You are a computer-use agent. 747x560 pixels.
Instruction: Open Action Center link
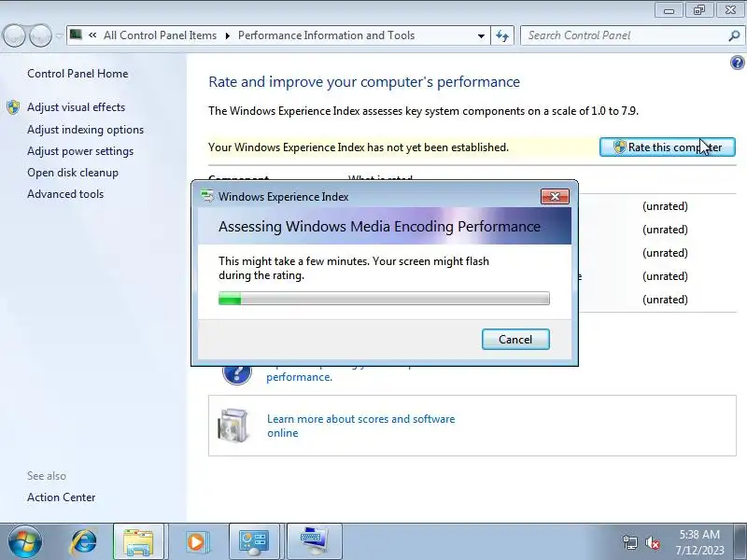(62, 497)
